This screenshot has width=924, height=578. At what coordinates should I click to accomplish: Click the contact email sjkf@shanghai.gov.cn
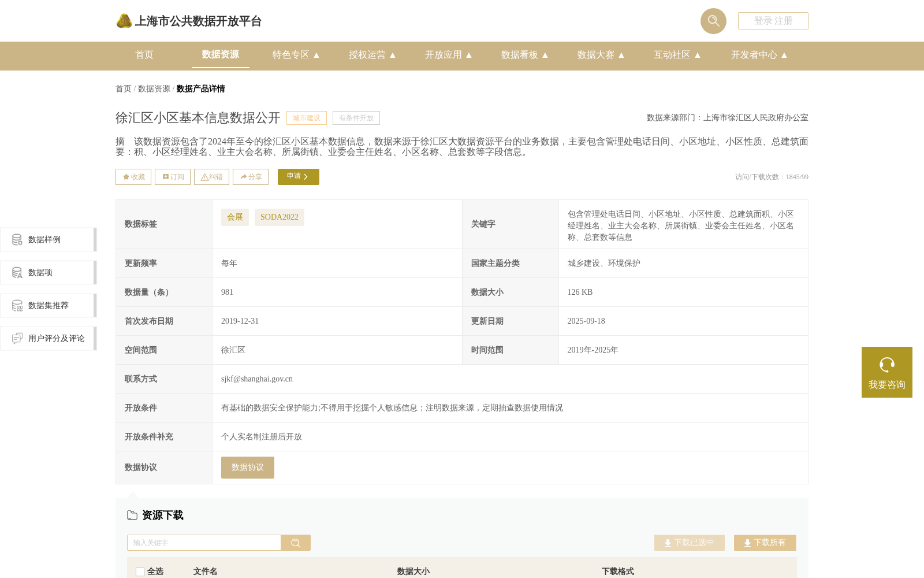point(257,379)
